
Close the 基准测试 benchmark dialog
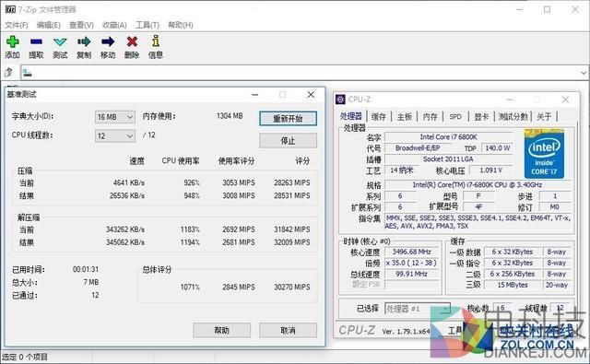[311, 94]
